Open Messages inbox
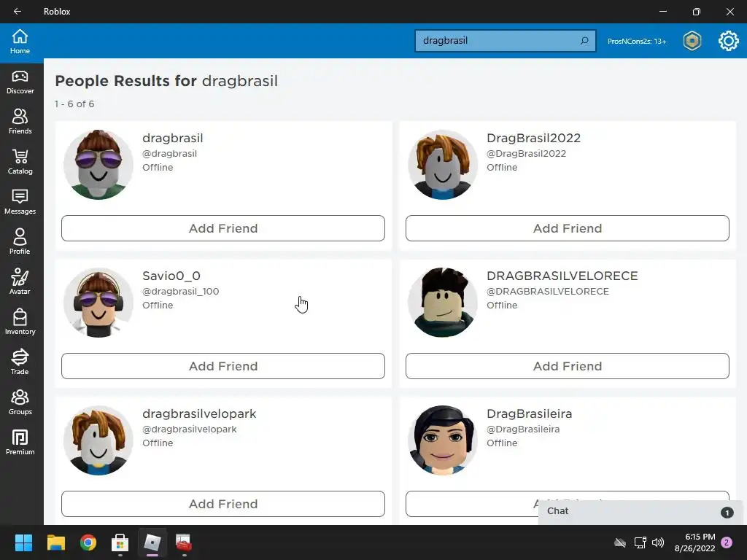Viewport: 747px width, 560px height. tap(20, 203)
